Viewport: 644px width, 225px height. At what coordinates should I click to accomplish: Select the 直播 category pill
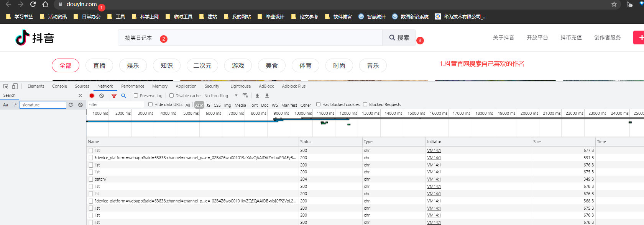(99, 65)
